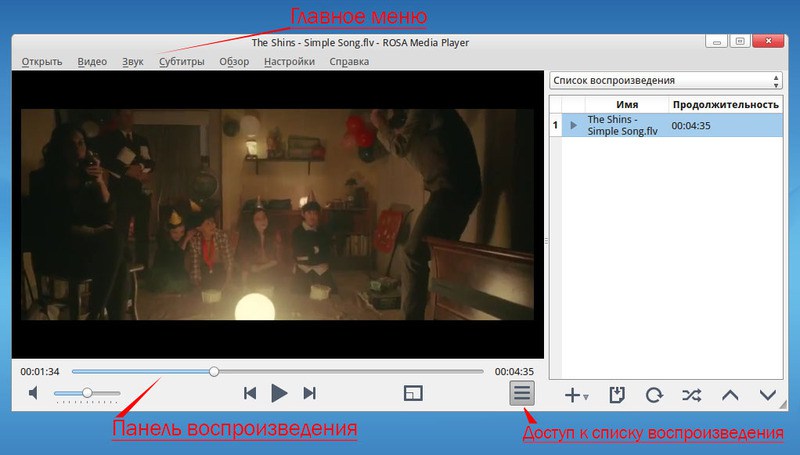Move selected track down in playlist

coord(768,395)
